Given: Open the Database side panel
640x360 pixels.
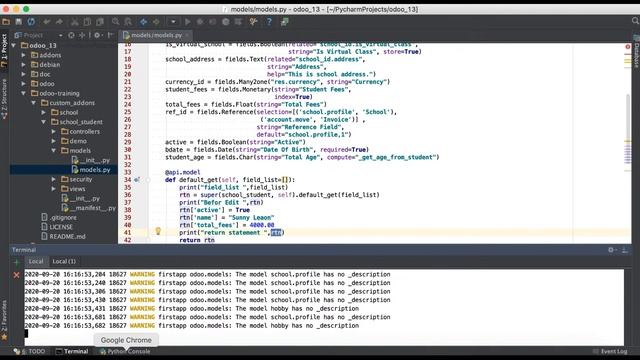Looking at the screenshot, I should [636, 51].
